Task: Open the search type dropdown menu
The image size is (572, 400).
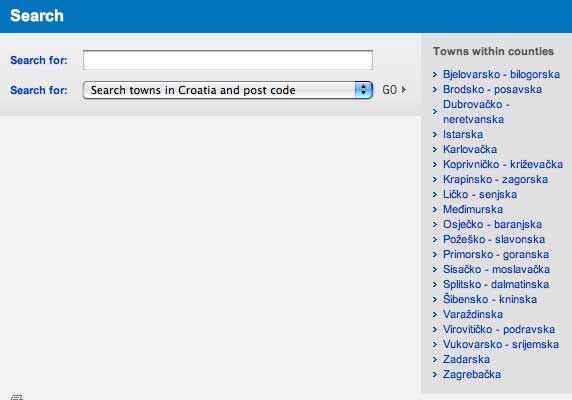Action: point(228,90)
